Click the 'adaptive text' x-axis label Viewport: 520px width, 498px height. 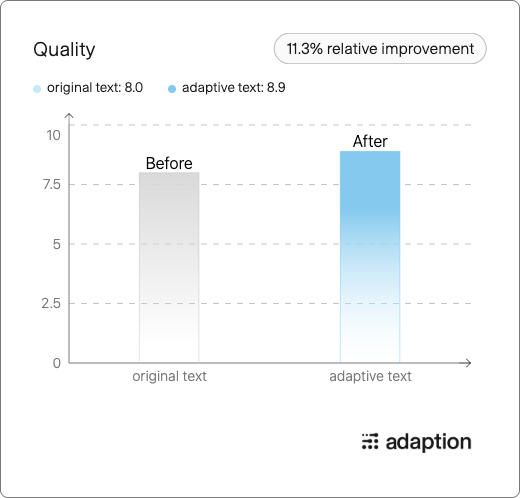[370, 376]
